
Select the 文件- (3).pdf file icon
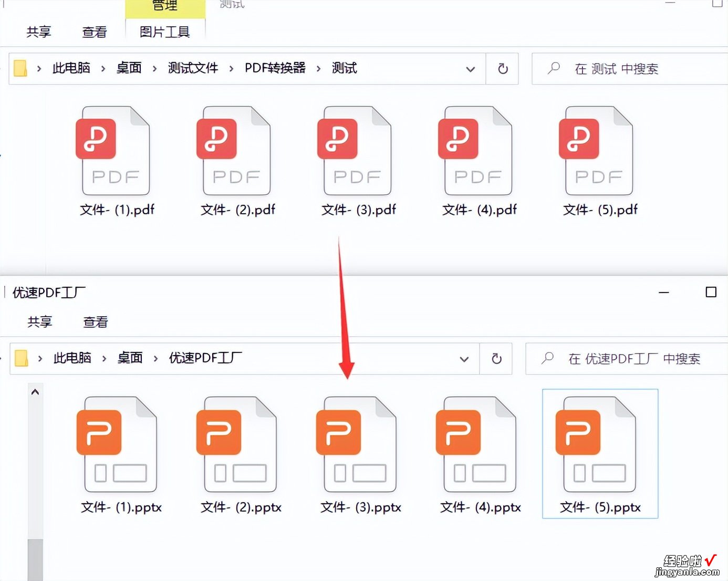[355, 151]
